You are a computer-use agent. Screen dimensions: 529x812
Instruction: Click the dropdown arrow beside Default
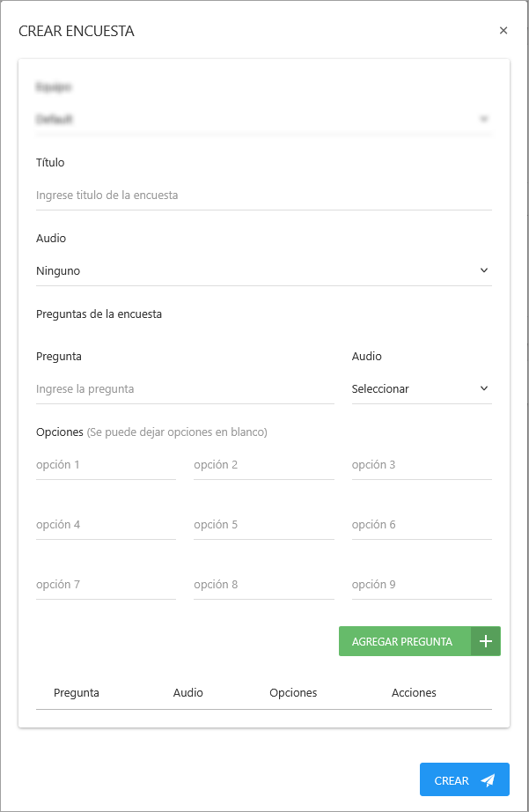[x=482, y=118]
